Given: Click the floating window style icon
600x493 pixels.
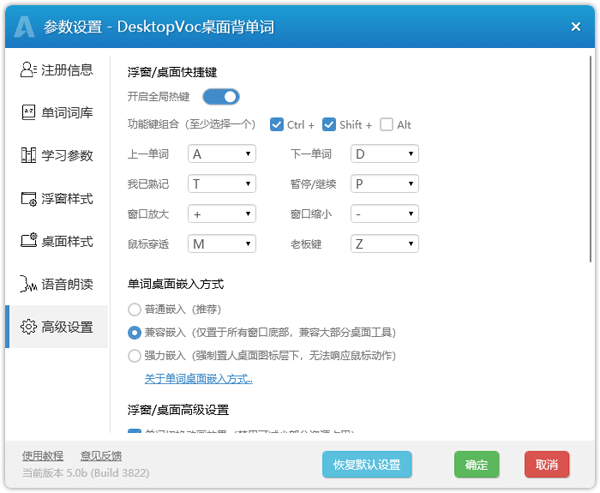Looking at the screenshot, I should 29,199.
